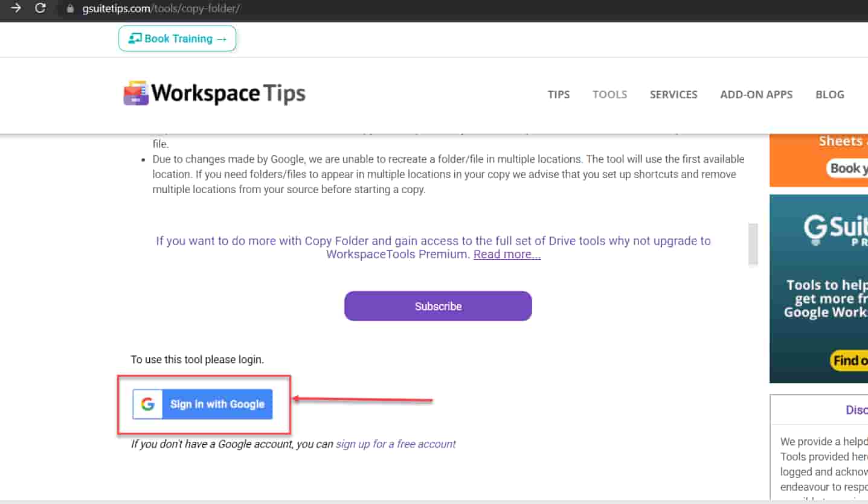Open the ADD-ON APPS menu
The height and width of the screenshot is (504, 868).
pyautogui.click(x=756, y=94)
